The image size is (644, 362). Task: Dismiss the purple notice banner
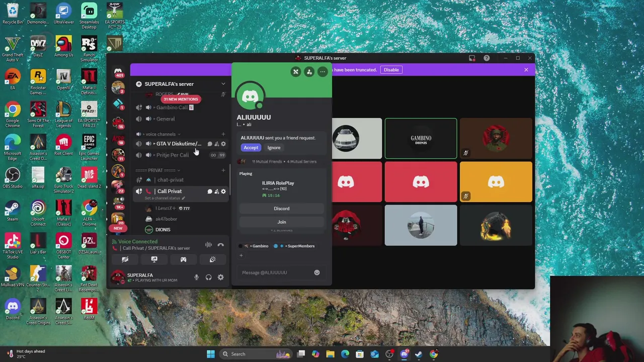(x=526, y=70)
